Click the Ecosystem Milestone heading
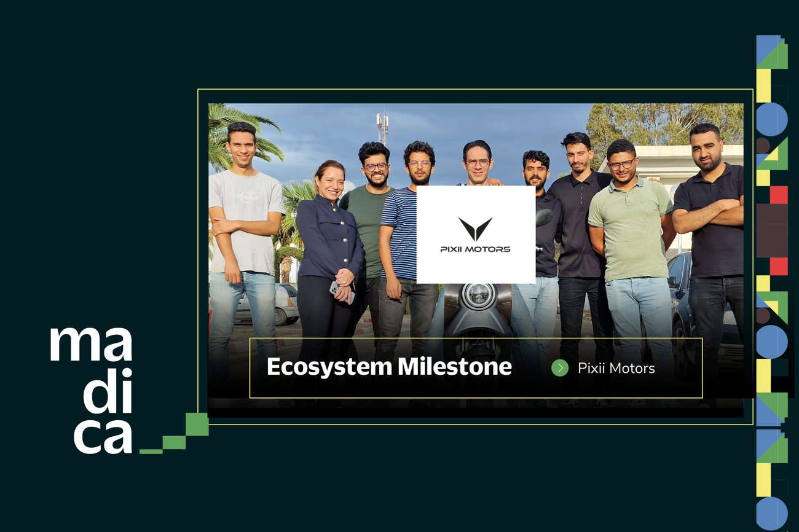799x532 pixels. click(x=389, y=367)
